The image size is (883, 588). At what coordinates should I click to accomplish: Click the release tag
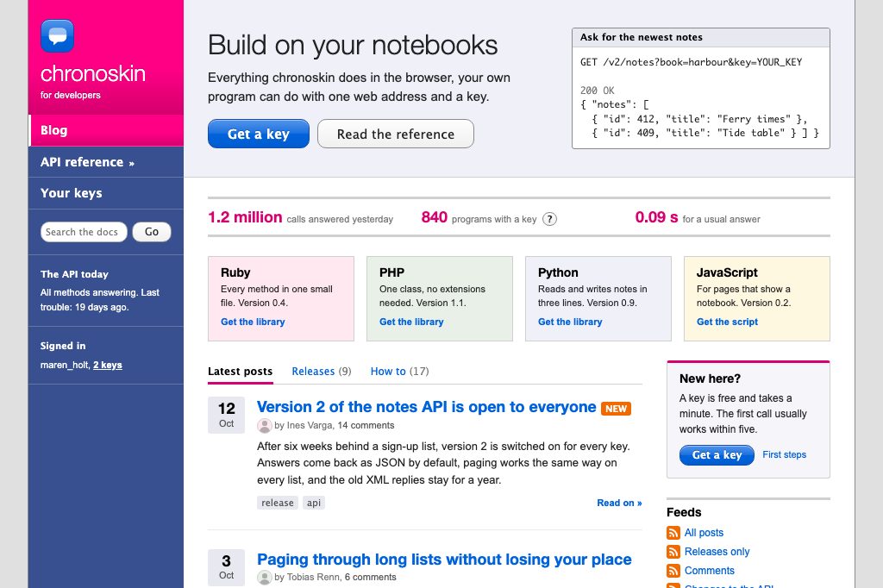point(278,503)
